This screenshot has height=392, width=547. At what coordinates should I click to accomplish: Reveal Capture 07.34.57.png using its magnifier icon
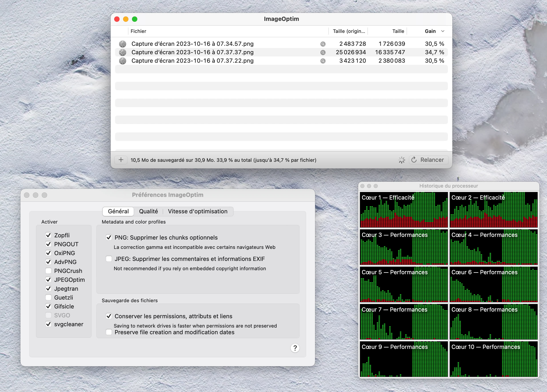coord(323,44)
